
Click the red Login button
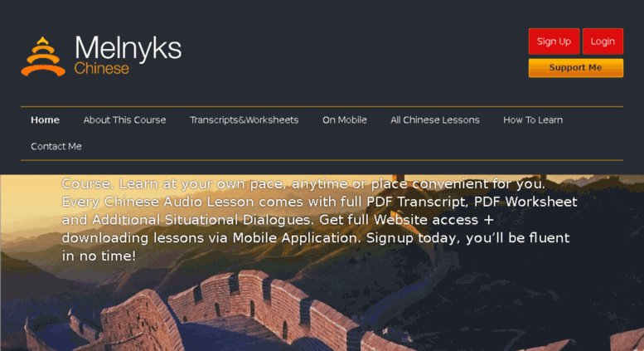[x=603, y=41]
